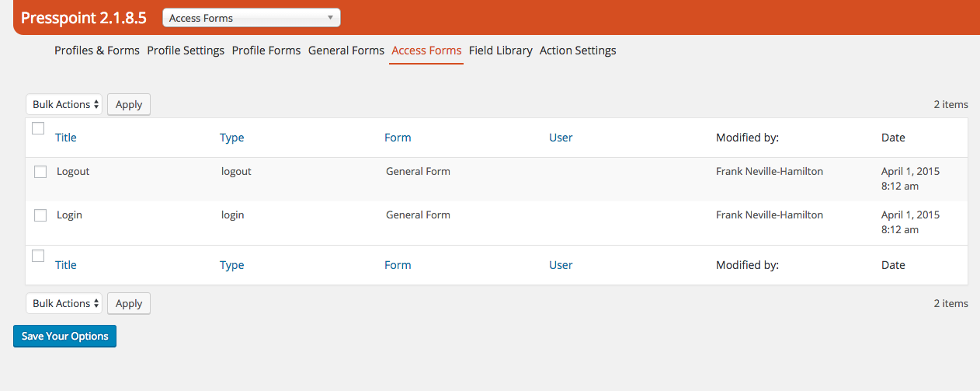The image size is (980, 391).
Task: Tick the Logout row checkbox
Action: (x=40, y=172)
